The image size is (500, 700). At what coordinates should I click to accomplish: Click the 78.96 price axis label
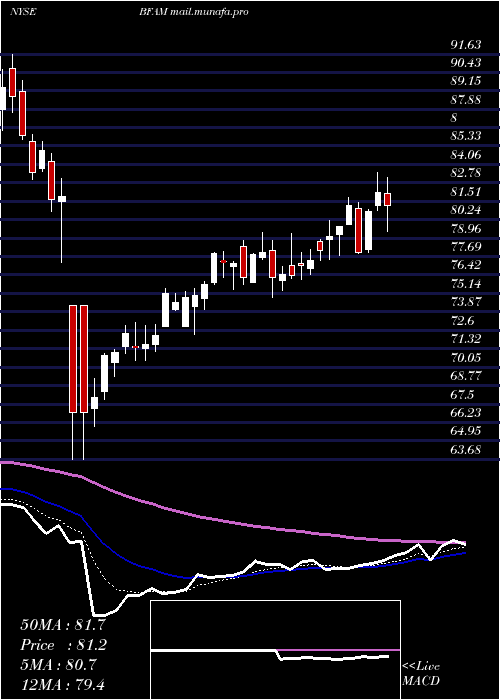point(466,229)
